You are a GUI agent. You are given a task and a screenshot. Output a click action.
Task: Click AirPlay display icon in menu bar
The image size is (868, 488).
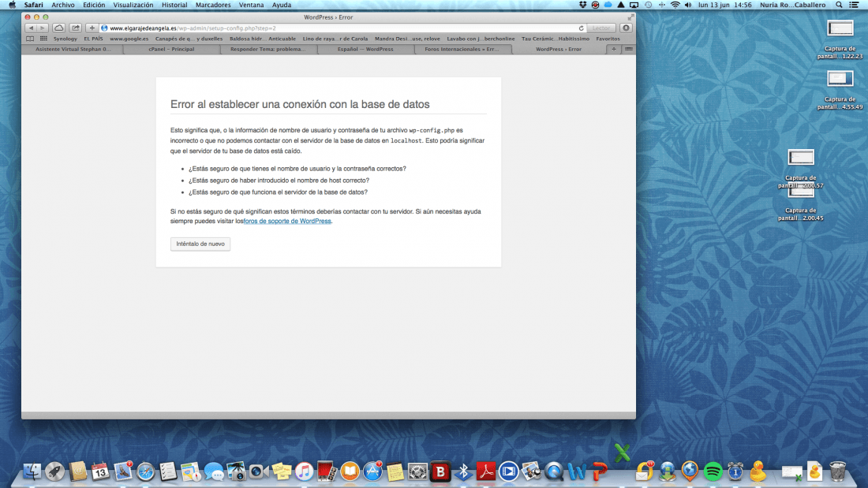pyautogui.click(x=634, y=5)
